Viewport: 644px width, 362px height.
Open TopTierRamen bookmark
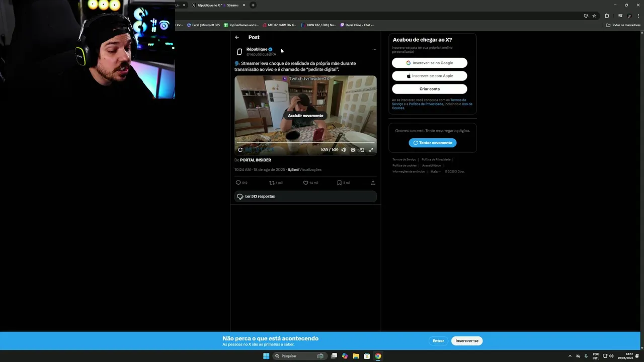(242, 25)
